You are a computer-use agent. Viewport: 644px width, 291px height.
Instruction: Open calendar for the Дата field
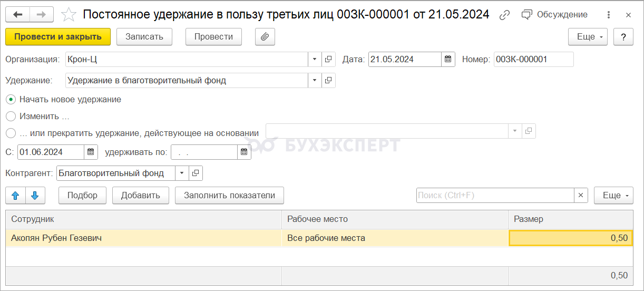[x=448, y=59]
